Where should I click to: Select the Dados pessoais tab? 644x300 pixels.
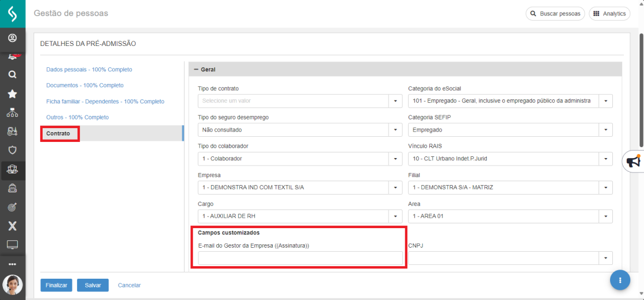(x=89, y=70)
